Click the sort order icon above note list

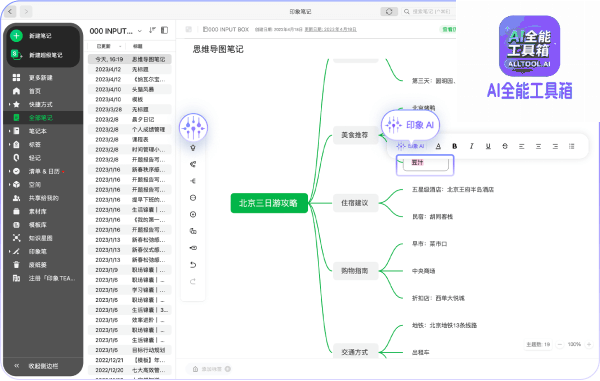click(152, 30)
